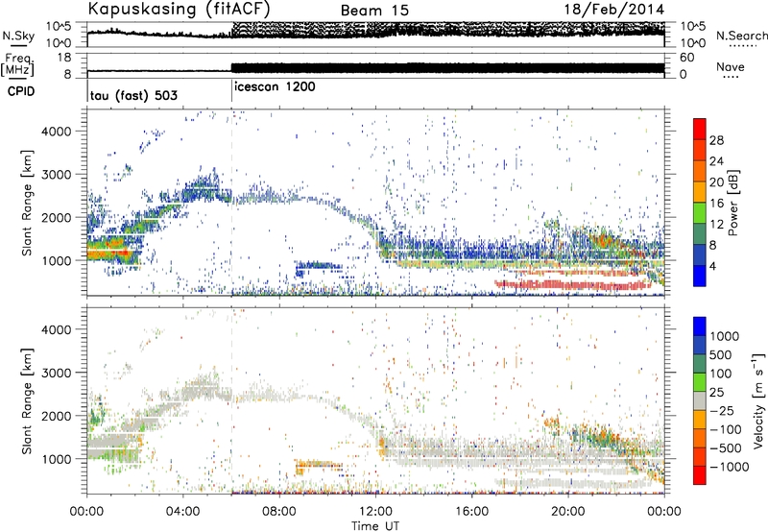768x532 pixels.
Task: Click the 'tau (fast) 503' annotation
Action: (x=133, y=95)
